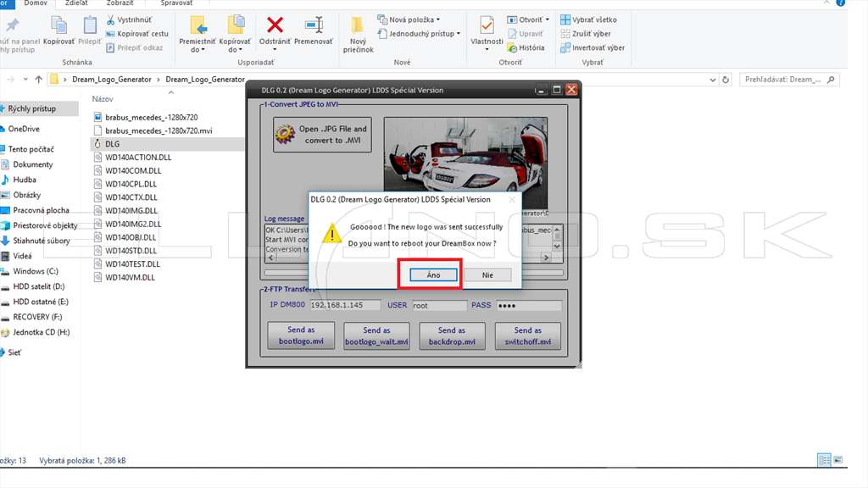Click the refresh icon beside address bar
This screenshot has width=868, height=488.
coord(726,80)
